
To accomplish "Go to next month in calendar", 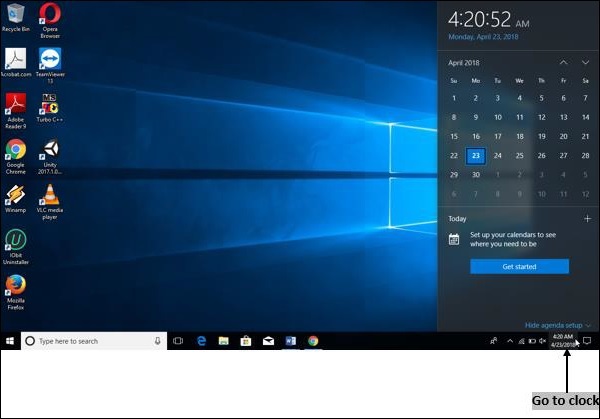I will coord(585,62).
